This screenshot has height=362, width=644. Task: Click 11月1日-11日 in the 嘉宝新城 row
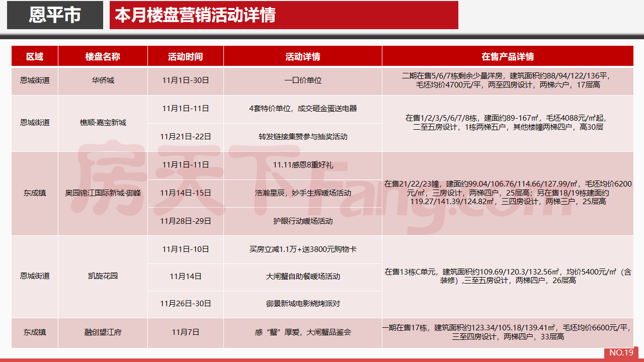tap(185, 109)
